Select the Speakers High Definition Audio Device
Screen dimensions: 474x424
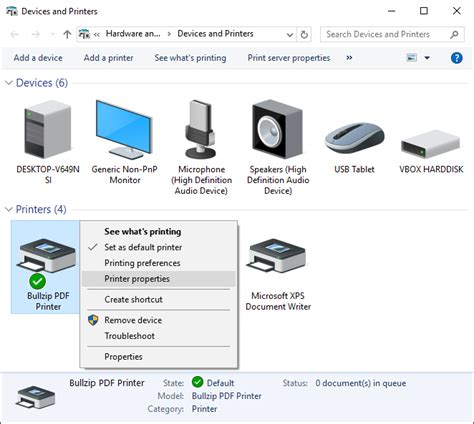(278, 129)
